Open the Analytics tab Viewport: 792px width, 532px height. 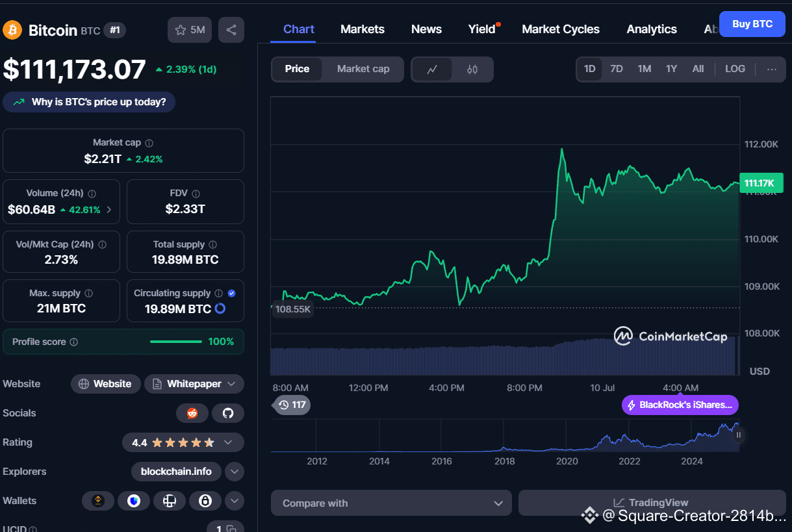[x=652, y=29]
